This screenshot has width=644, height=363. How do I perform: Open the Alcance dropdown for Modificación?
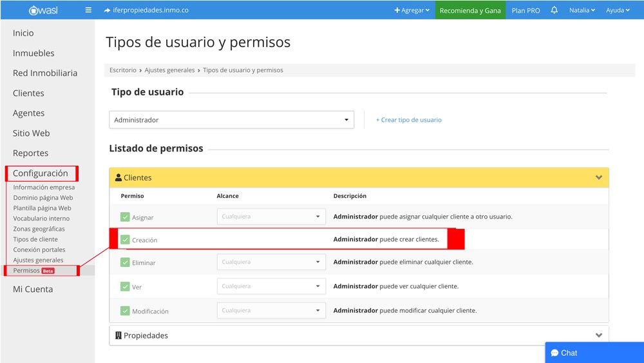pos(270,311)
